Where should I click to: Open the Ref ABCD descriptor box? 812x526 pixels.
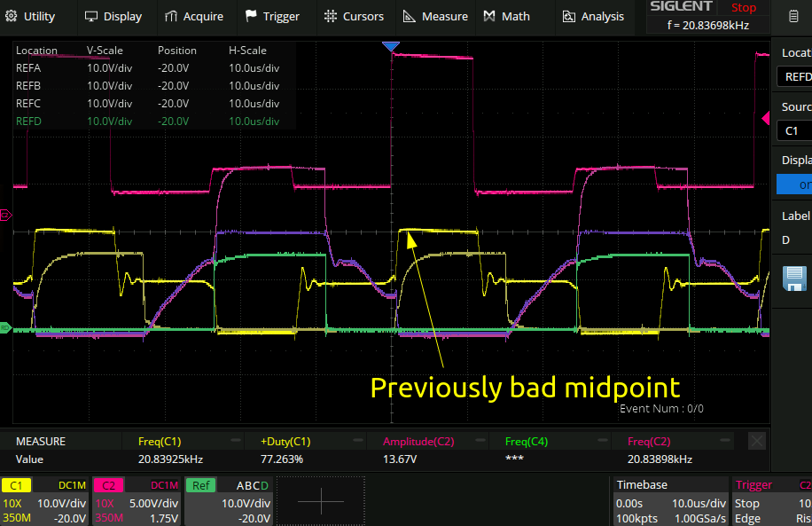click(230, 501)
